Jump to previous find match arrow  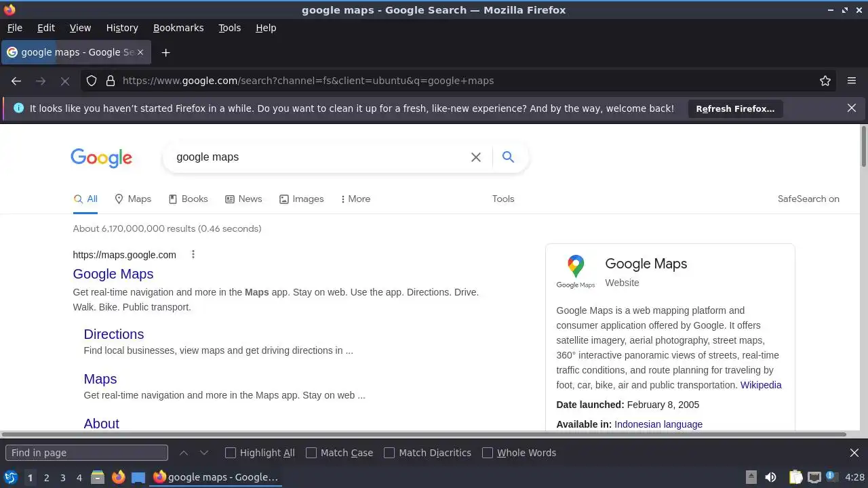[x=184, y=453]
